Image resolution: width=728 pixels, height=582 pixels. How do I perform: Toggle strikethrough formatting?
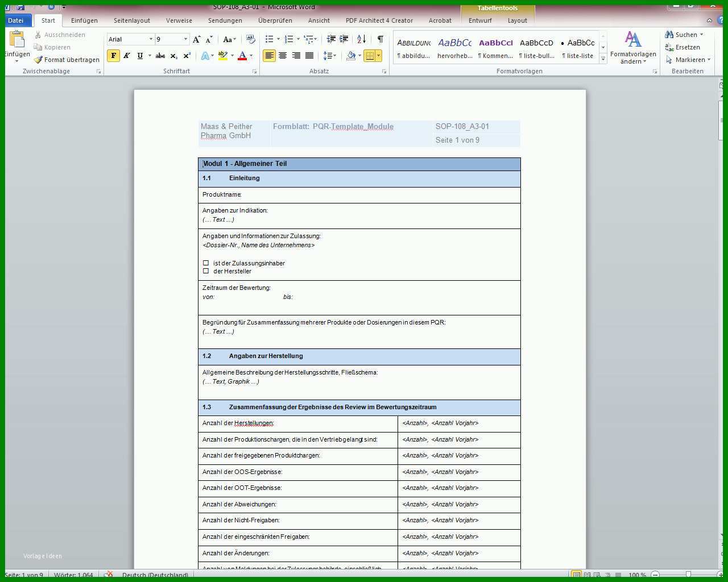click(160, 55)
